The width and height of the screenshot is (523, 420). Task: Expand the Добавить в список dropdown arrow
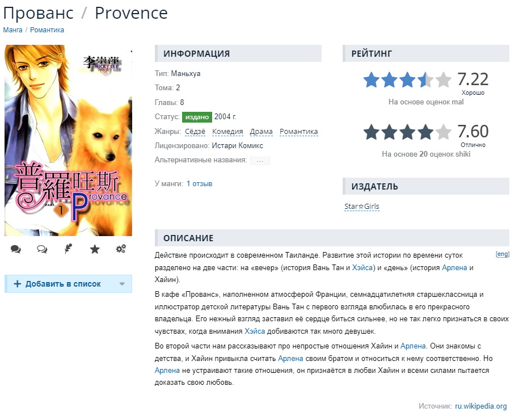122,284
